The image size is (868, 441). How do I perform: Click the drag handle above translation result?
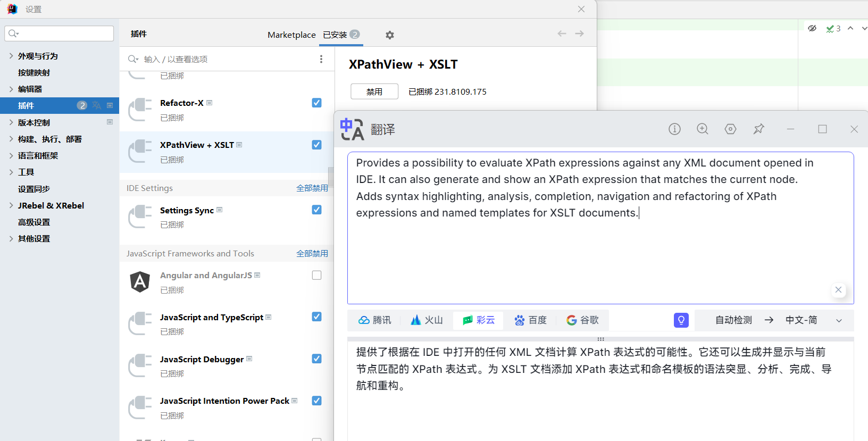tap(600, 339)
